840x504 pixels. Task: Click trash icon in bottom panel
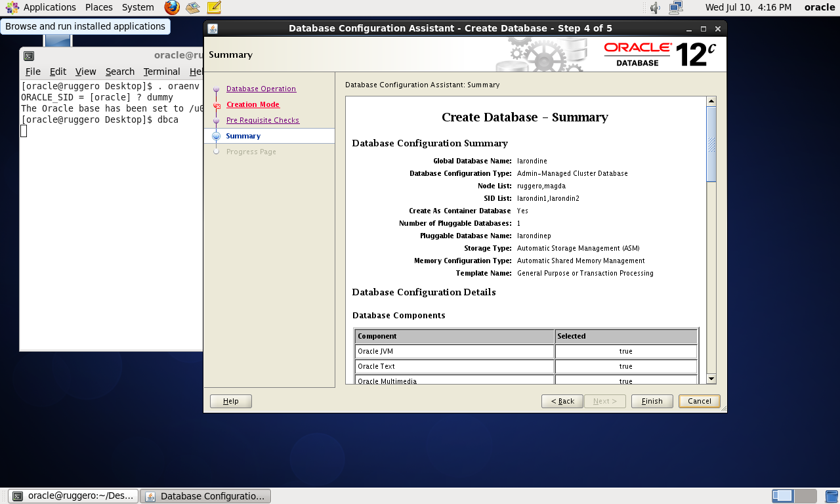click(831, 496)
